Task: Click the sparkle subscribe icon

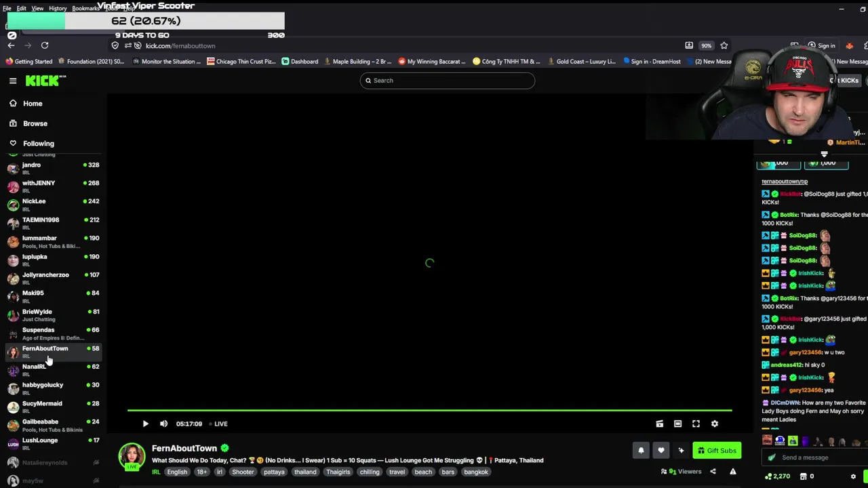Action: pos(682,451)
